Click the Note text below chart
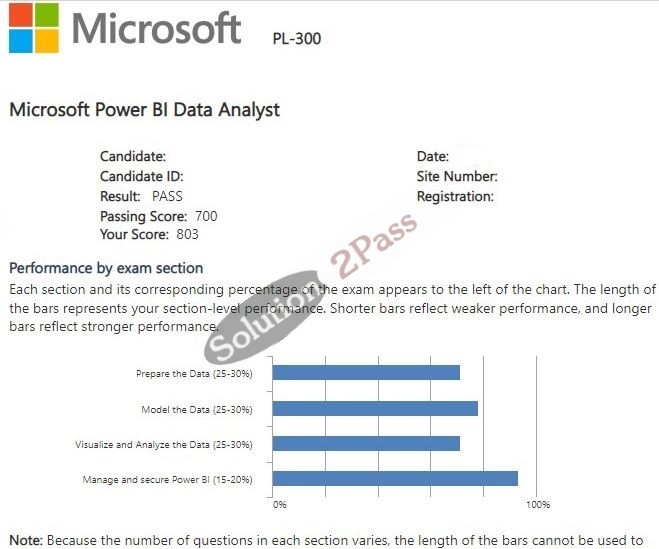 pos(326,541)
